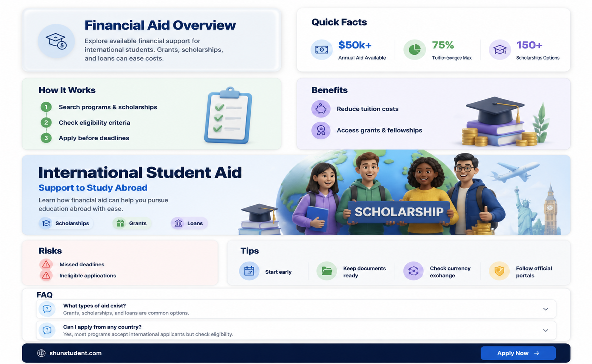The width and height of the screenshot is (592, 364).
Task: Click the piggy bank icon for Reduce tuition costs
Action: click(x=321, y=109)
